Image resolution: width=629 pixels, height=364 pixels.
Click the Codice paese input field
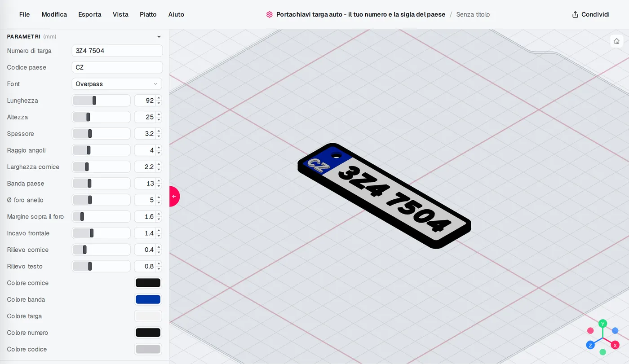point(117,67)
